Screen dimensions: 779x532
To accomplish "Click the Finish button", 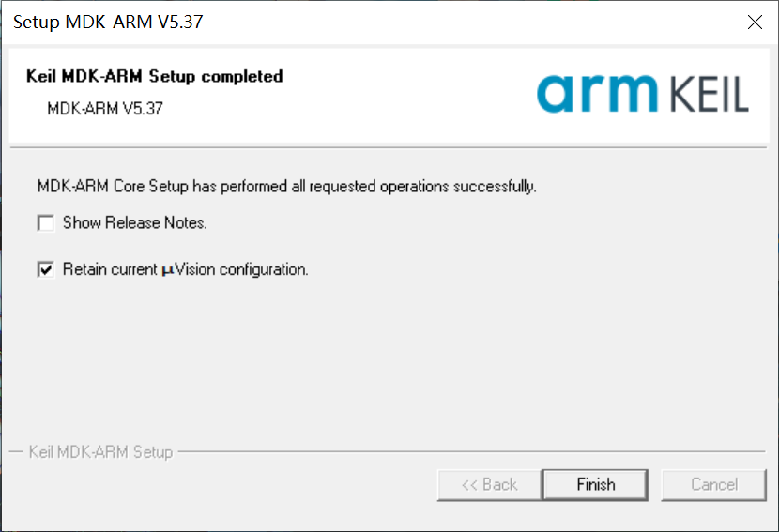I will 595,484.
